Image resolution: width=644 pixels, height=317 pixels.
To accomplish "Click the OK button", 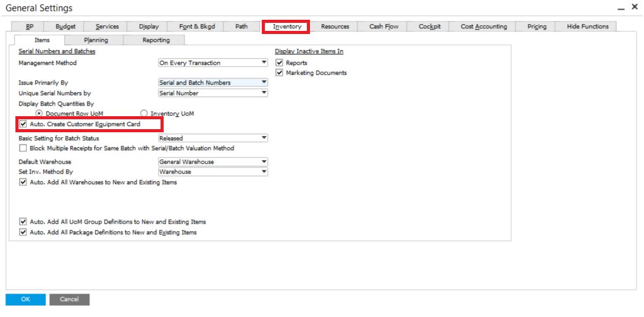I will (x=25, y=300).
